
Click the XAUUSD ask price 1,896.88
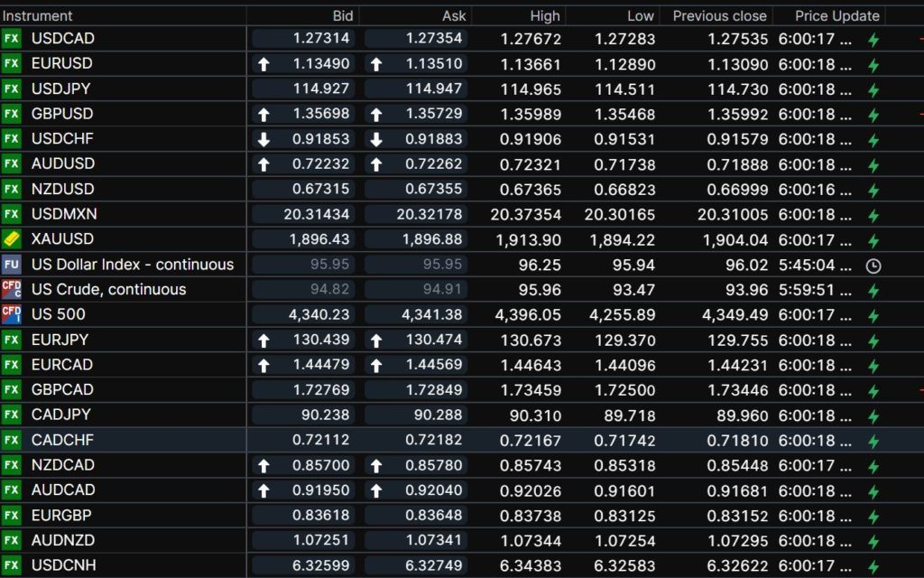[x=433, y=239]
